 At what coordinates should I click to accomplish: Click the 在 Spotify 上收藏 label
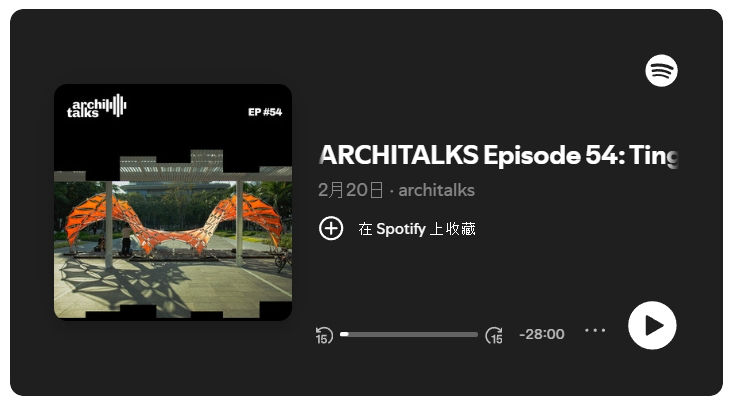click(x=417, y=229)
